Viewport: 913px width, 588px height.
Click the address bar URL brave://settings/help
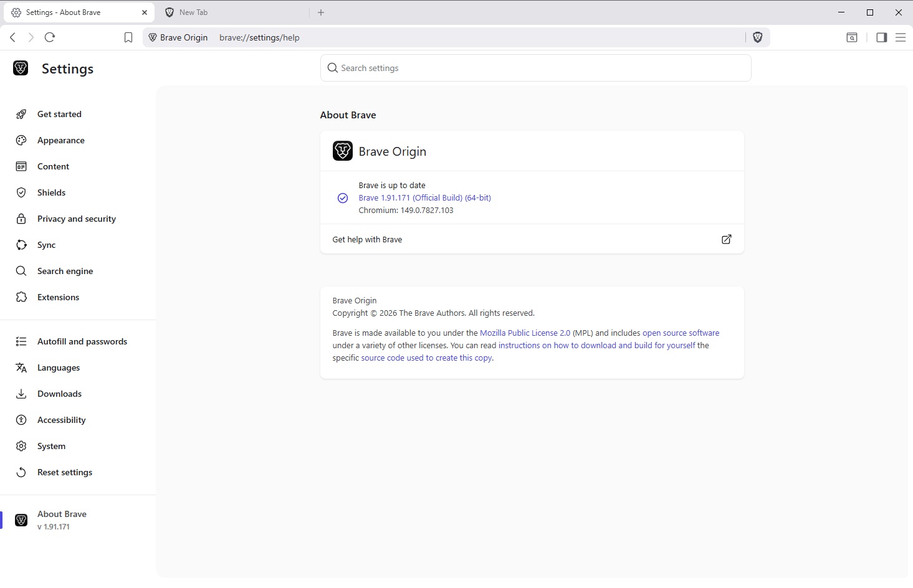[x=259, y=37]
